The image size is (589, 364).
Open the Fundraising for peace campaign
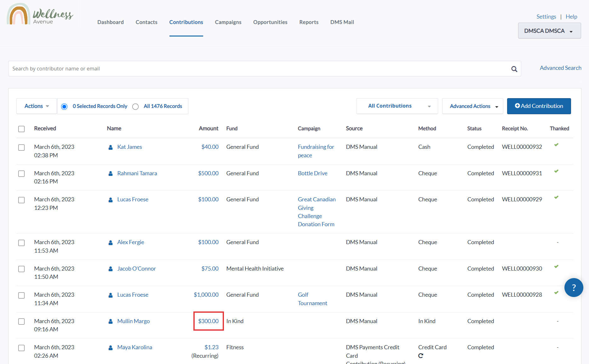pyautogui.click(x=316, y=151)
